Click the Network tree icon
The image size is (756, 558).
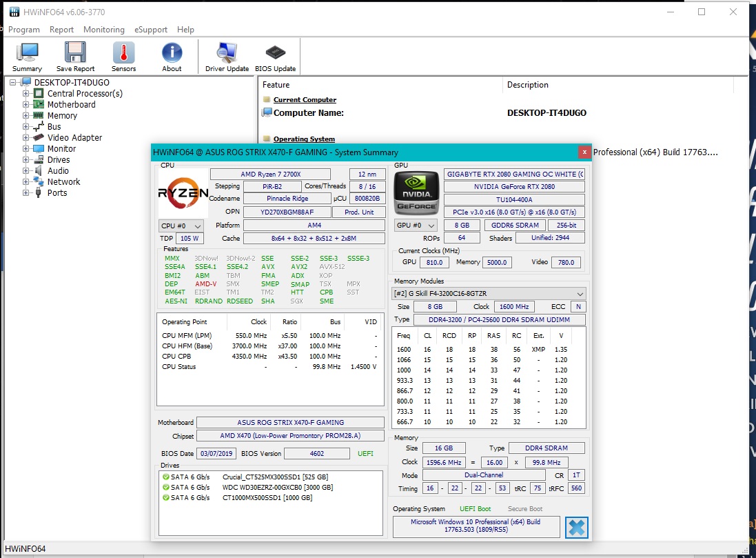point(39,181)
